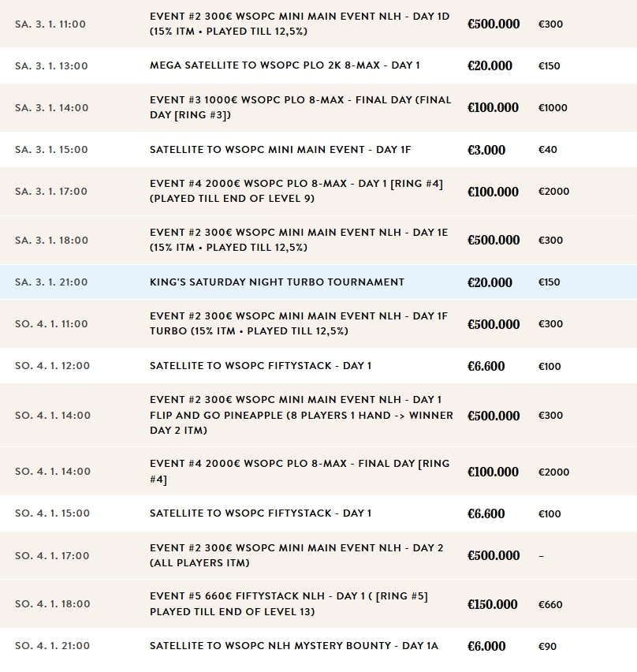Select the 15:00 Sunday Fiftystack satellite

(x=260, y=513)
